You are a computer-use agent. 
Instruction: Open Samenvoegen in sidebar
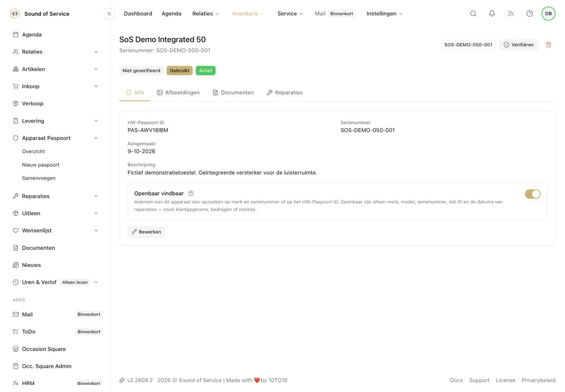(39, 178)
